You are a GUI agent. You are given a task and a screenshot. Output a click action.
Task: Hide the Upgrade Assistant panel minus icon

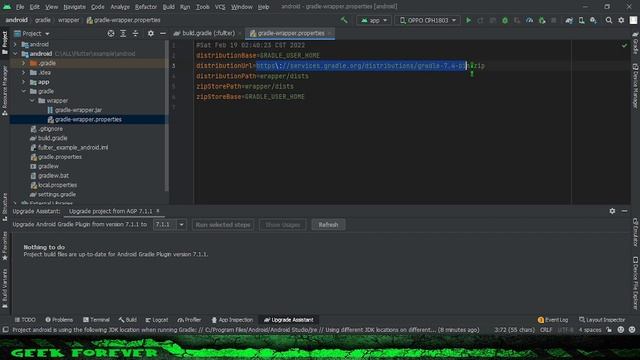point(624,211)
